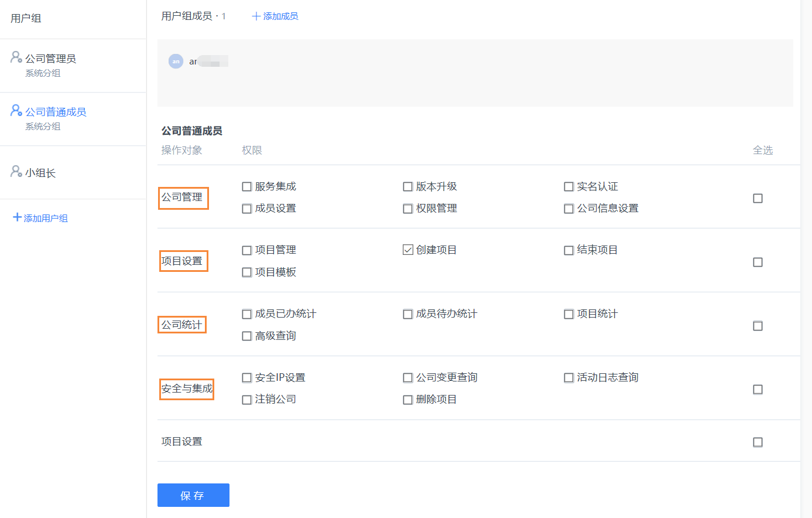Viewport: 812px width, 518px height.
Task: Click the 安全与集成 row label
Action: (x=187, y=388)
